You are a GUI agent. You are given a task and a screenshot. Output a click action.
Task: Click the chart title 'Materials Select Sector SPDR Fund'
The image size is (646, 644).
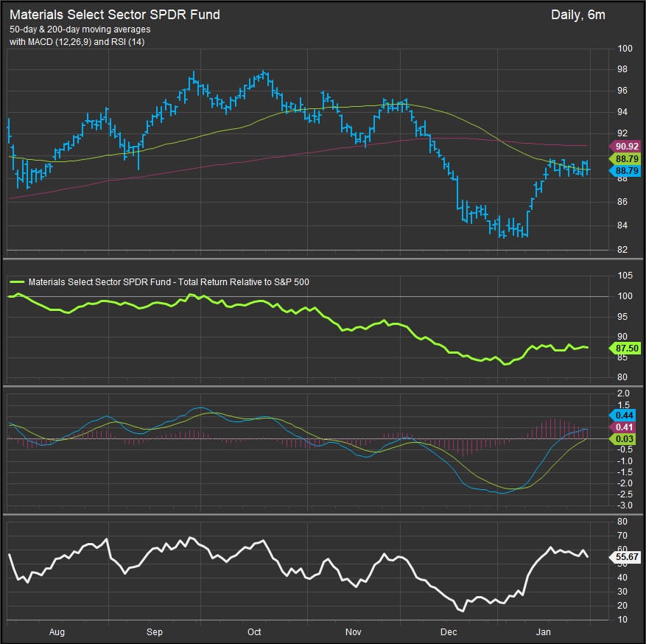pyautogui.click(x=114, y=15)
